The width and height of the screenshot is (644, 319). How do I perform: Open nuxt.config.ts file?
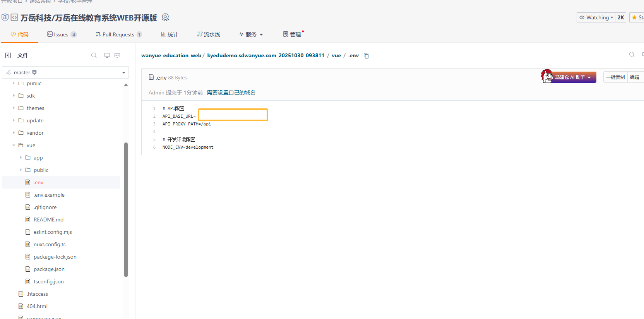click(50, 244)
